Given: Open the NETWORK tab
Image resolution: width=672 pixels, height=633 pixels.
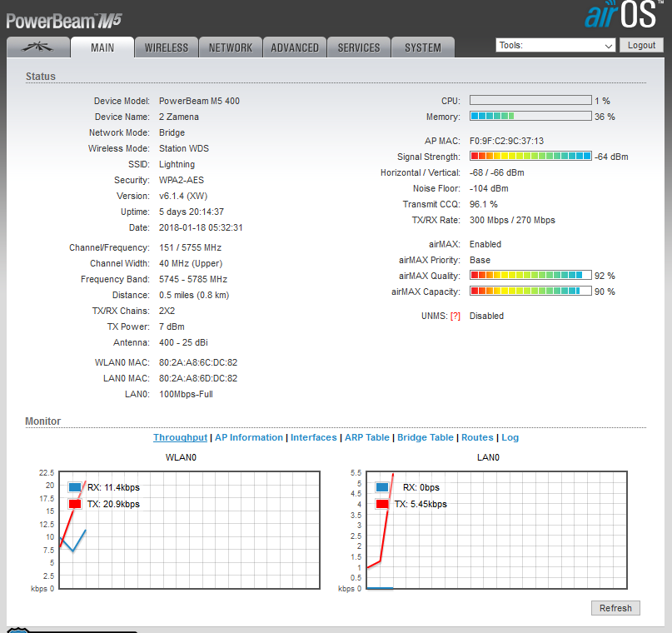Looking at the screenshot, I should (230, 47).
